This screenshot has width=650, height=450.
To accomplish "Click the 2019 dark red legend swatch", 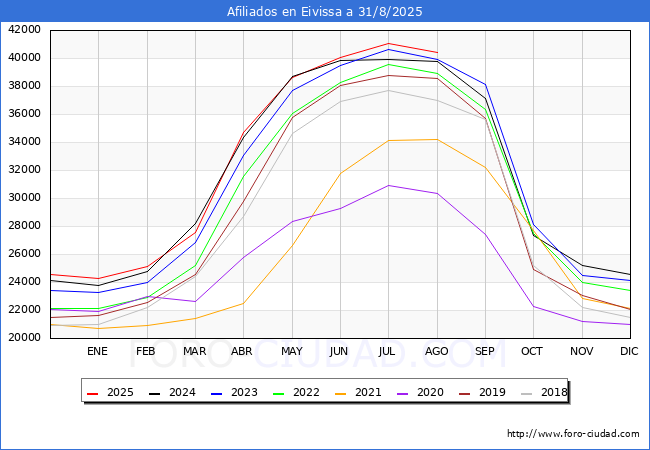I will (465, 393).
